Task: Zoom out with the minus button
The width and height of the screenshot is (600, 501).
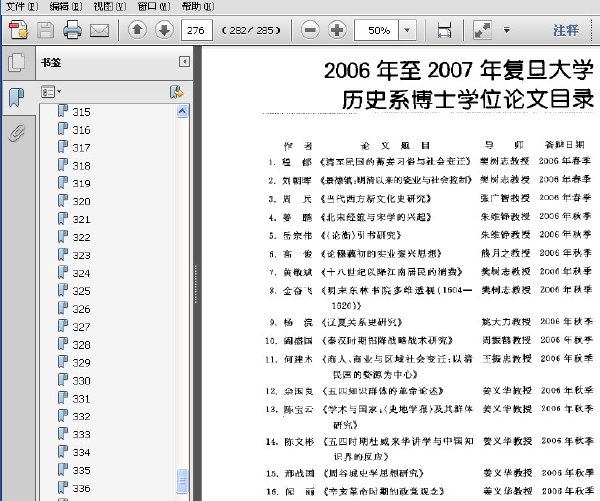Action: point(310,30)
